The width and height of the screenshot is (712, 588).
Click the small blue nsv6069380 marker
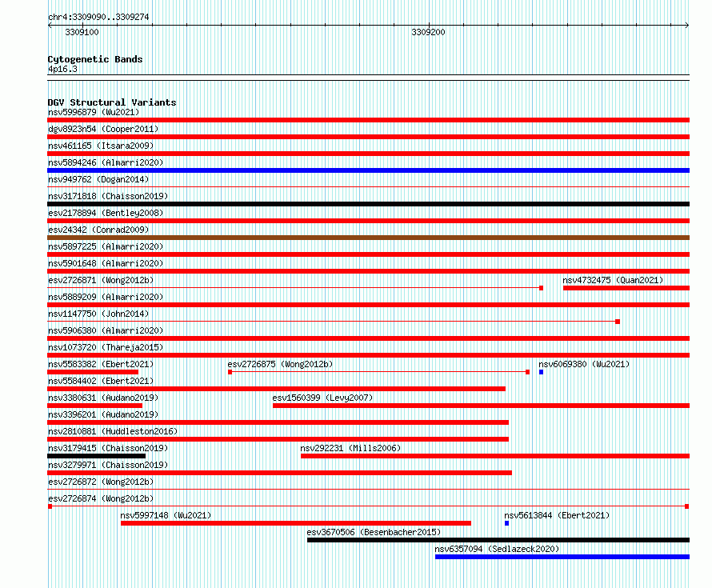point(542,372)
